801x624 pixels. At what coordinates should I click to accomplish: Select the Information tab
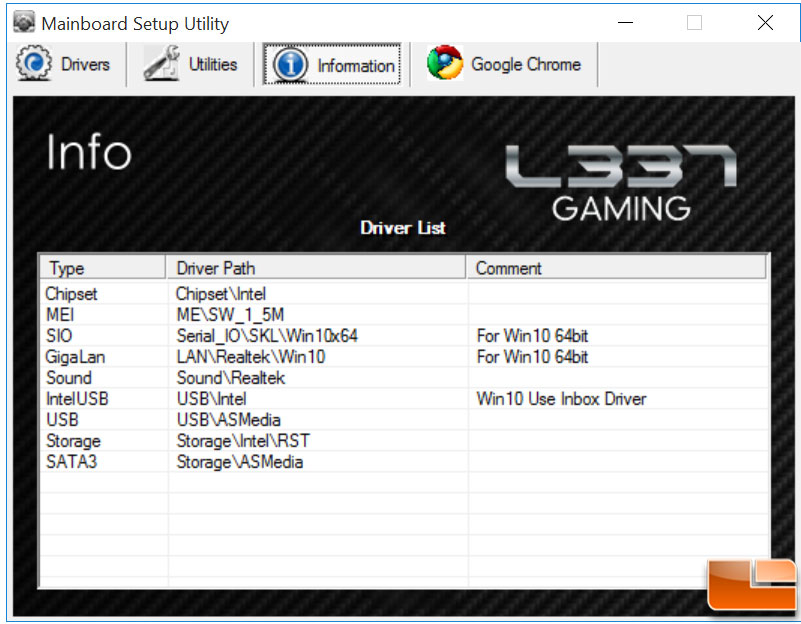332,64
